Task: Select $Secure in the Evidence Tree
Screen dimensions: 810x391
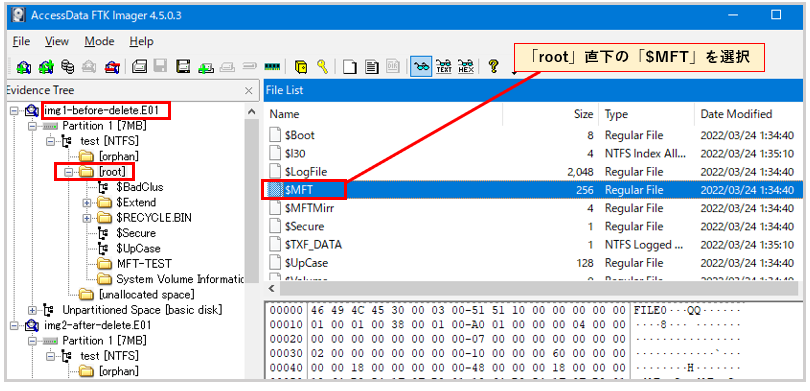Action: pos(136,233)
